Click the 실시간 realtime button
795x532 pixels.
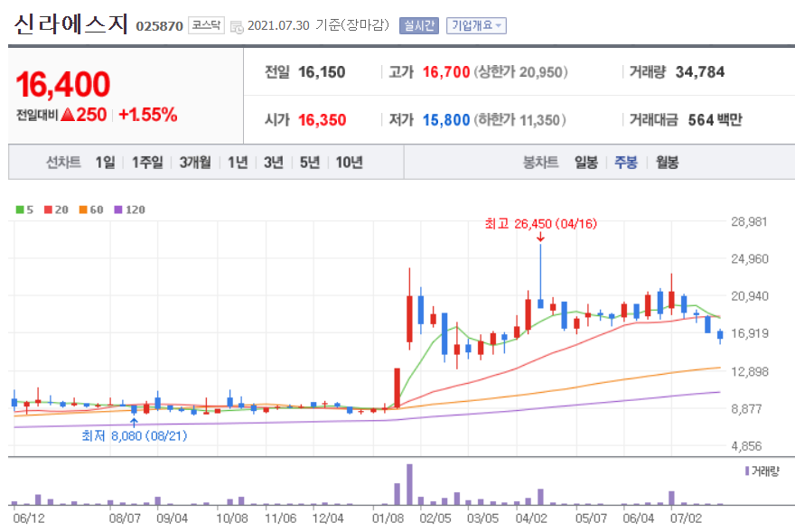[419, 25]
